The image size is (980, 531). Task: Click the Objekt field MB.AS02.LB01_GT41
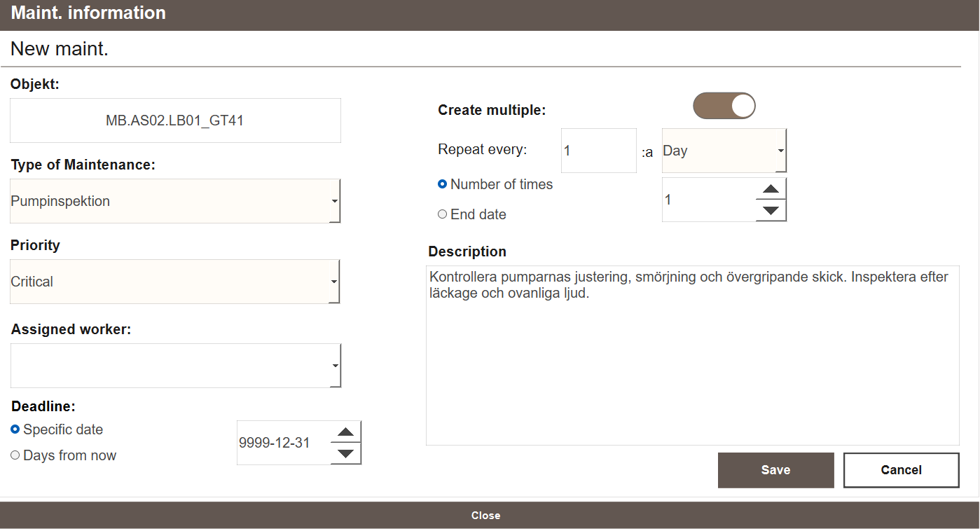pos(175,120)
